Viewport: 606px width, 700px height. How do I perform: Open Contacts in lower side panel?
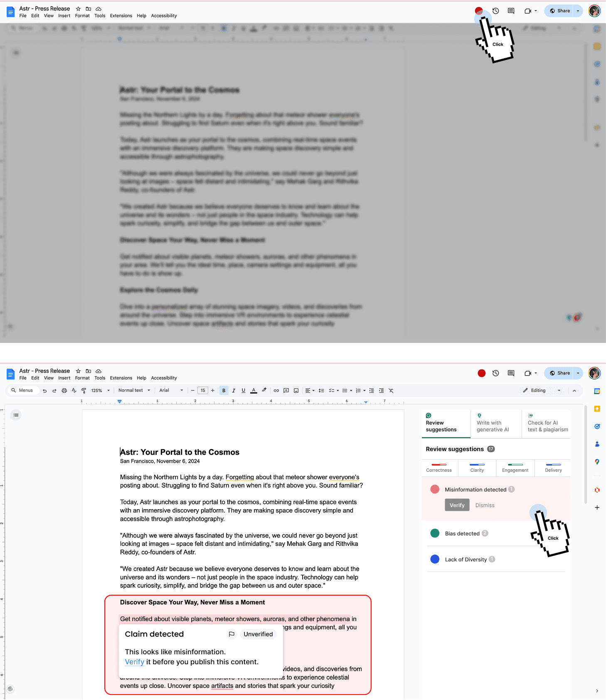[597, 444]
